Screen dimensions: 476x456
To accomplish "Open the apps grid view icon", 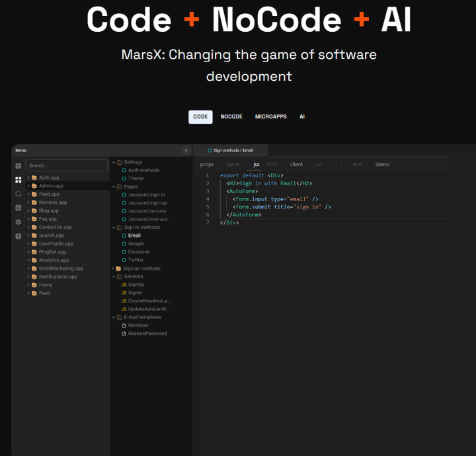I will pyautogui.click(x=18, y=179).
